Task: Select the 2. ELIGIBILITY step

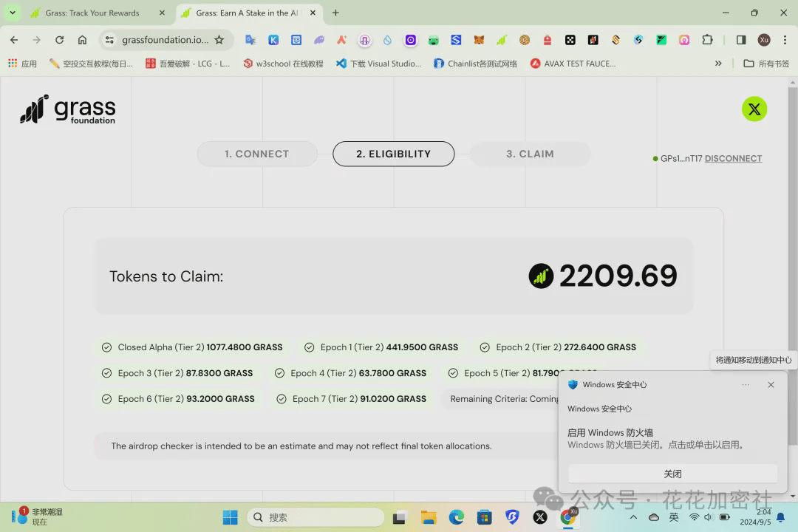Action: coord(393,154)
